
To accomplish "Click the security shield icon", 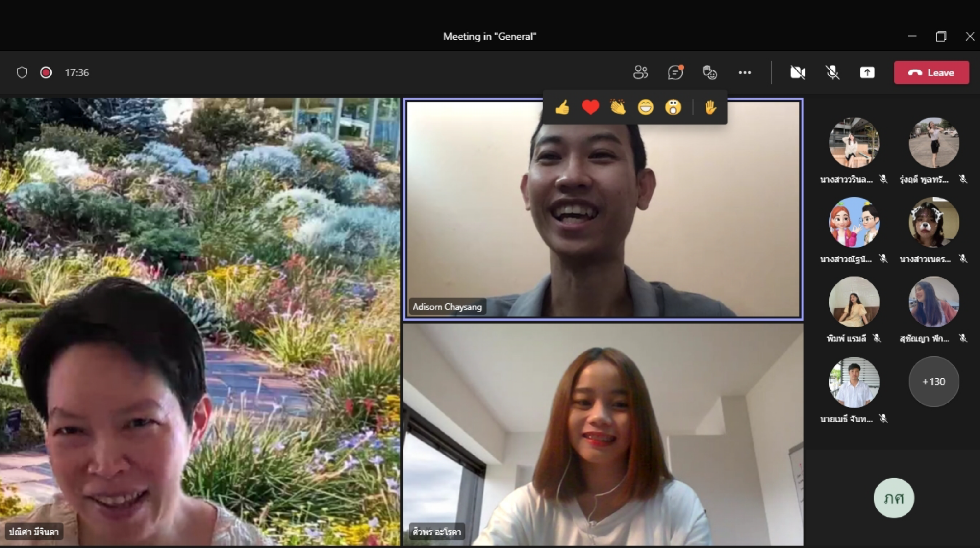I will [x=22, y=73].
